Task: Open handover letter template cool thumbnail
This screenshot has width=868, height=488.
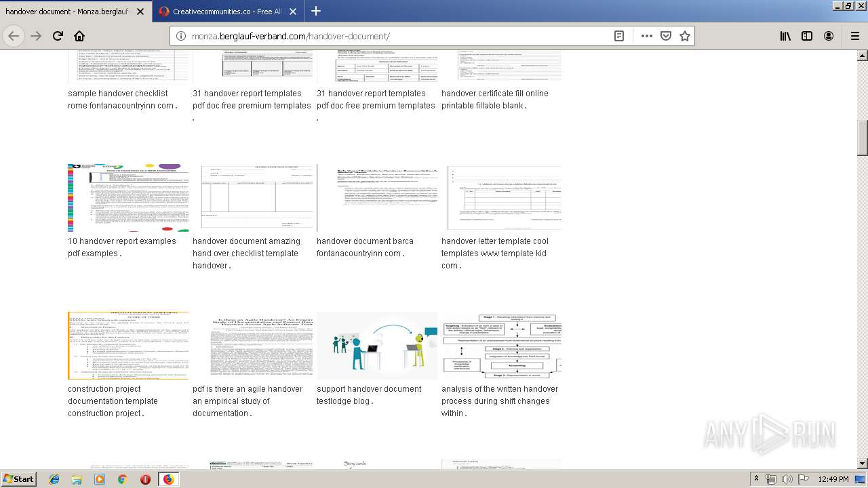Action: click(x=501, y=197)
